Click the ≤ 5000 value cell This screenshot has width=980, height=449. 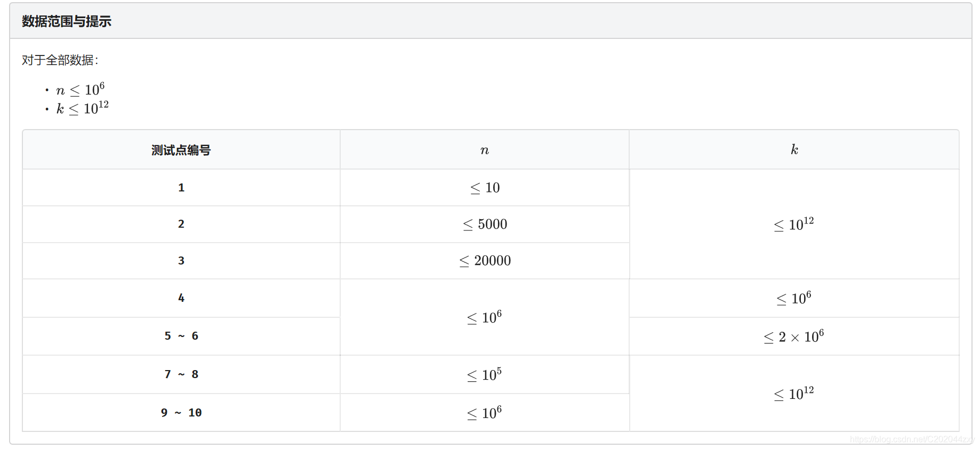pos(485,224)
